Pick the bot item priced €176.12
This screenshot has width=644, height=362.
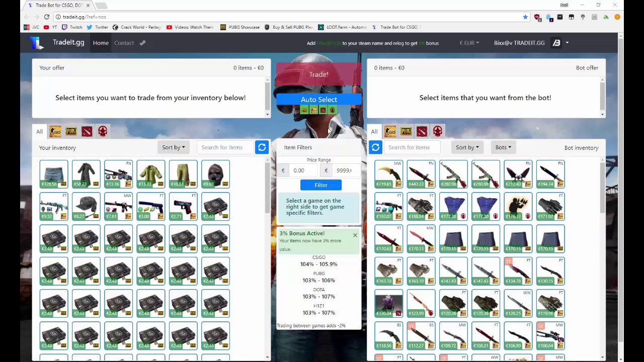(518, 206)
